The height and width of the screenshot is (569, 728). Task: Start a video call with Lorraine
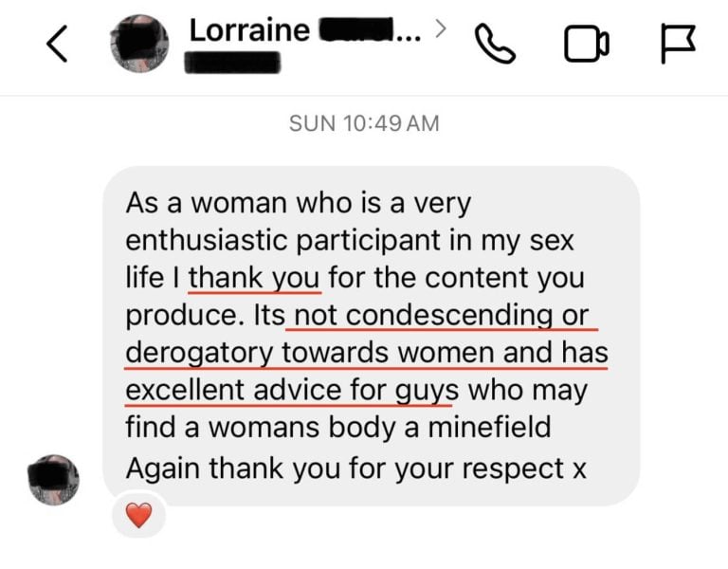tap(587, 44)
